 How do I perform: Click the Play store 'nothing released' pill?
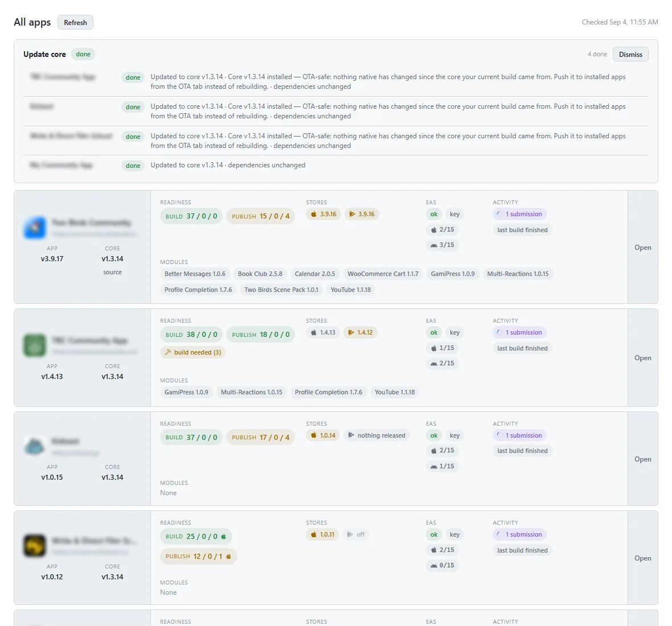(376, 435)
